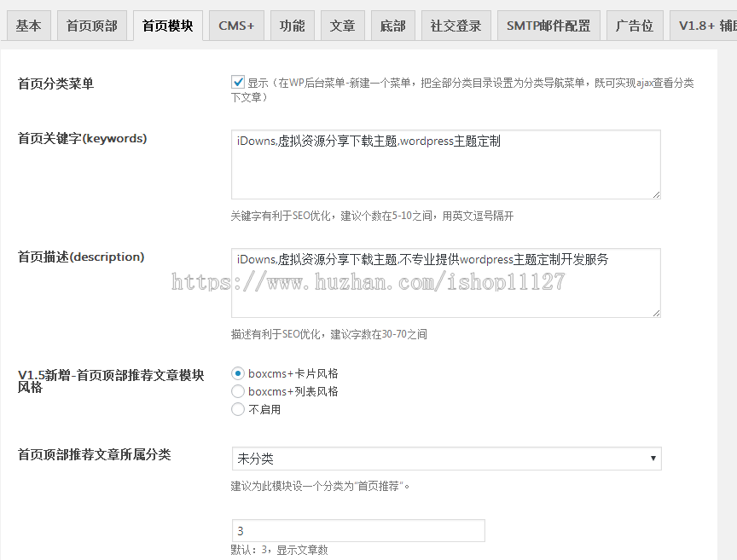Open the CMS+ tab

coord(236,26)
